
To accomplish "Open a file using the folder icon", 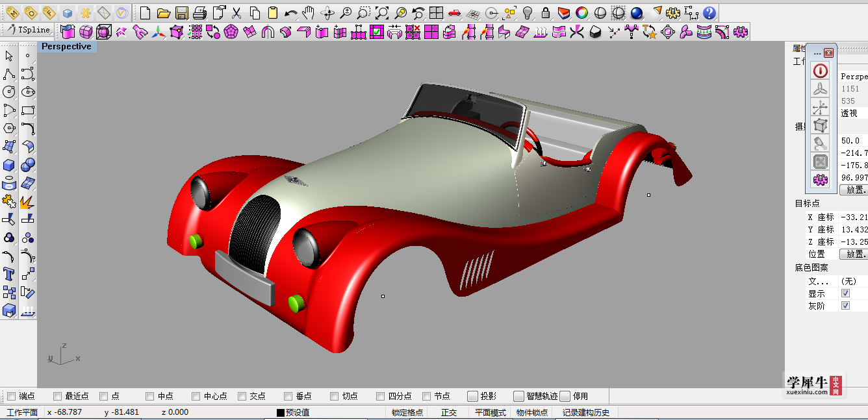I will point(164,12).
